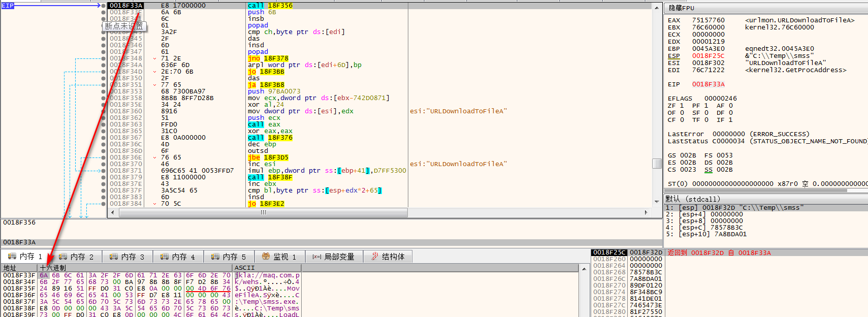
Task: Click disassembly horizontal scrollbar right arrow
Action: (646, 212)
